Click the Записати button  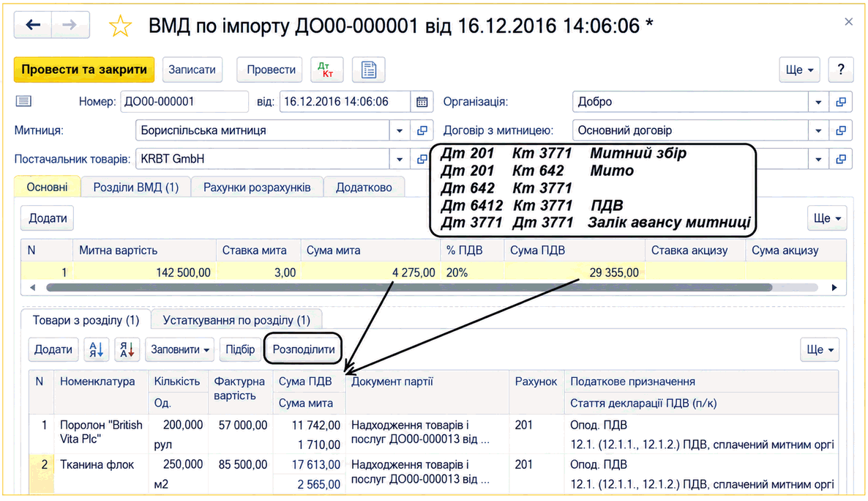coord(192,70)
